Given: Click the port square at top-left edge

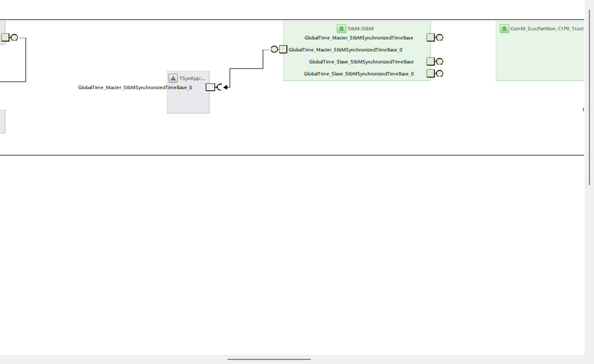Looking at the screenshot, I should pos(5,38).
